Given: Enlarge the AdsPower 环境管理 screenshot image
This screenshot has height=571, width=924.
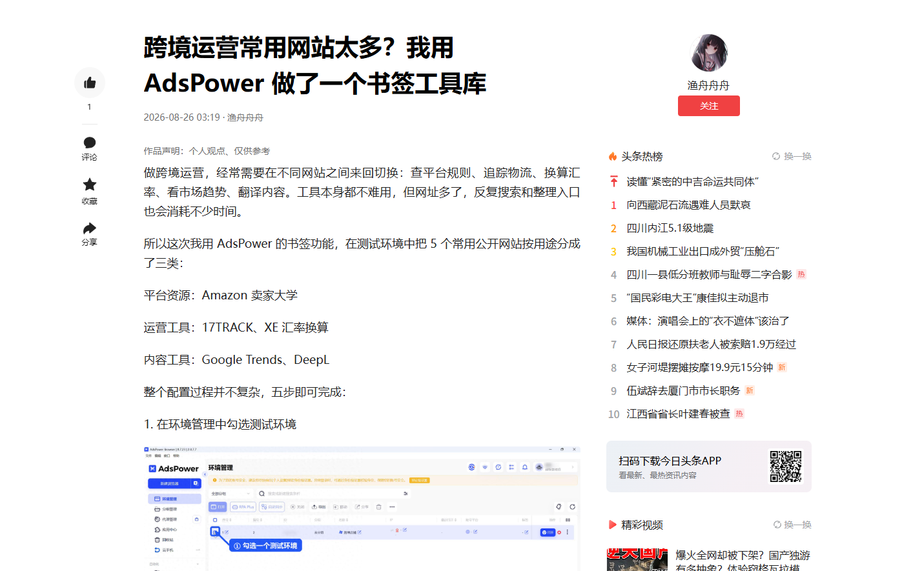Looking at the screenshot, I should click(362, 508).
